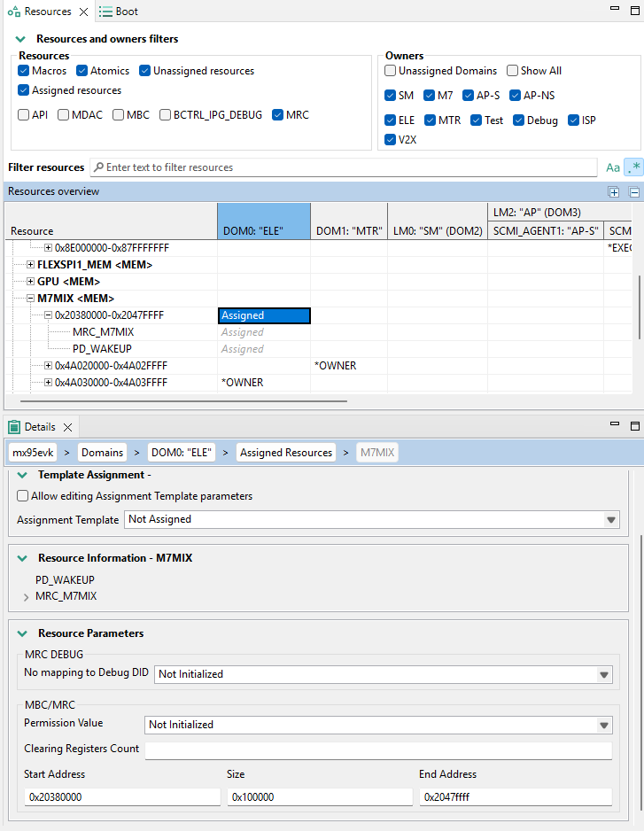
Task: Close the Resources tab
Action: coord(84,12)
